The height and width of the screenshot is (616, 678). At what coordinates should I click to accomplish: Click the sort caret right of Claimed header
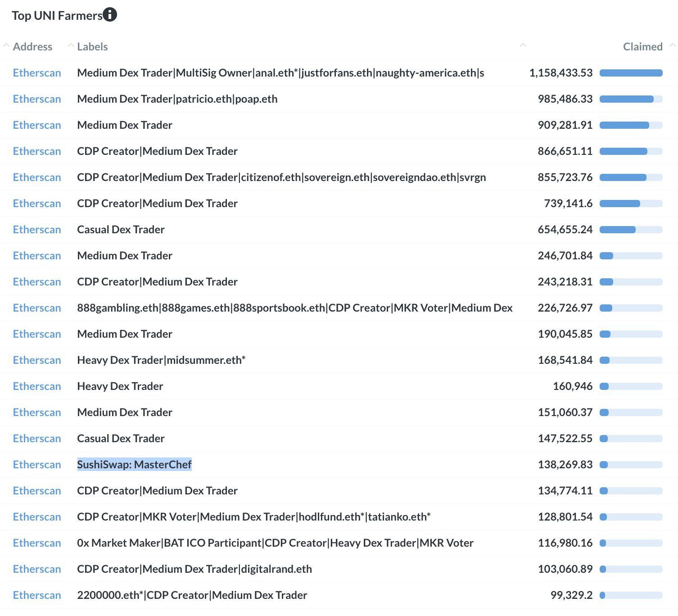point(672,45)
